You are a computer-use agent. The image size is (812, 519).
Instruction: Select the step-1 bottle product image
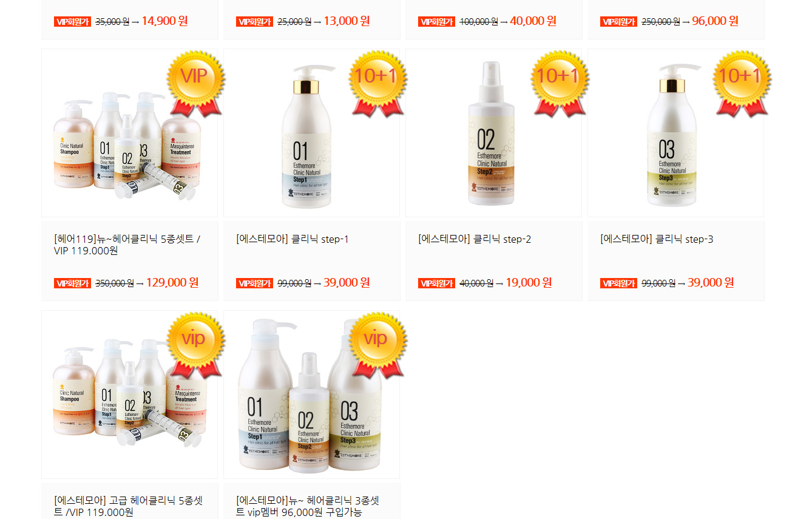(x=311, y=133)
